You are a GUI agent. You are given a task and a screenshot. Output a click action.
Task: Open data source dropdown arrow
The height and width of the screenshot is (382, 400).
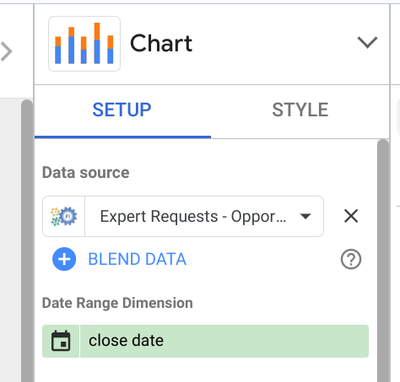tap(305, 216)
